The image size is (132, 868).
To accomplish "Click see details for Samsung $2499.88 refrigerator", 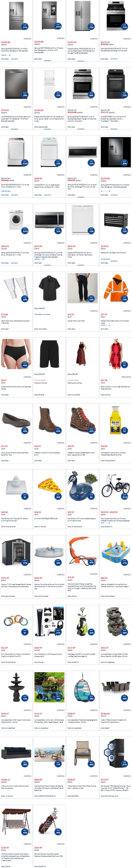I will pos(14,59).
